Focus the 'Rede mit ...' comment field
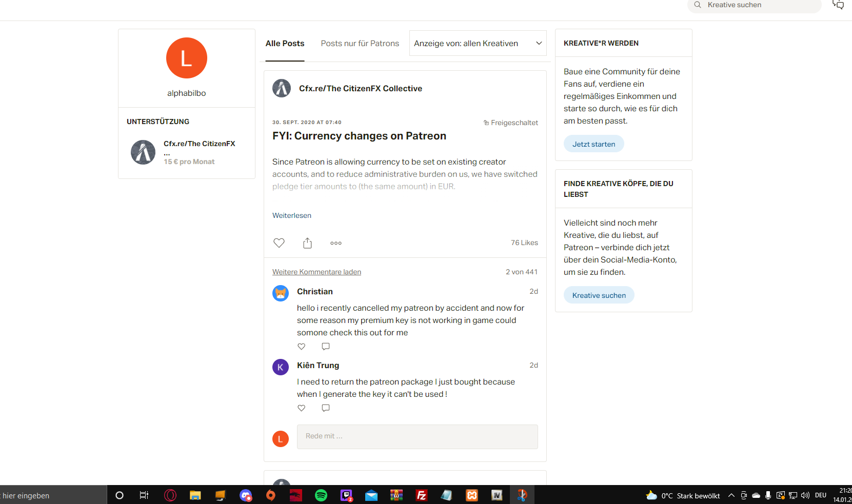The width and height of the screenshot is (852, 504). tap(418, 437)
